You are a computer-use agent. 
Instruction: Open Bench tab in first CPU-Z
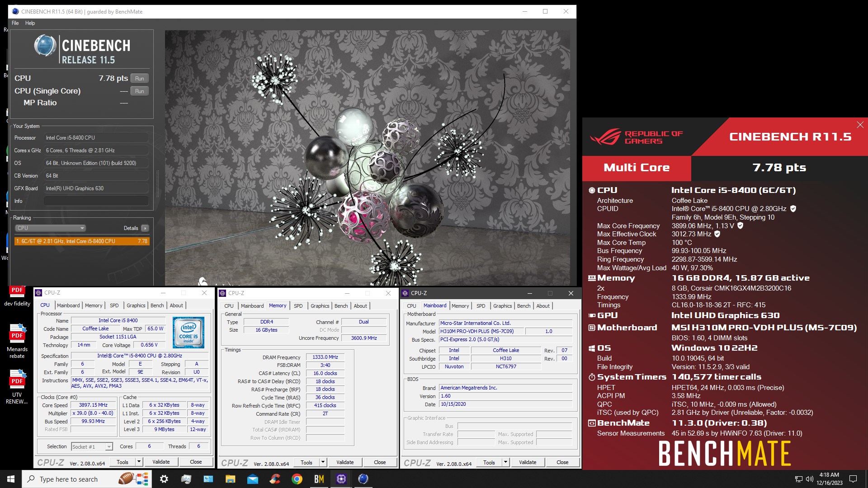coord(157,305)
